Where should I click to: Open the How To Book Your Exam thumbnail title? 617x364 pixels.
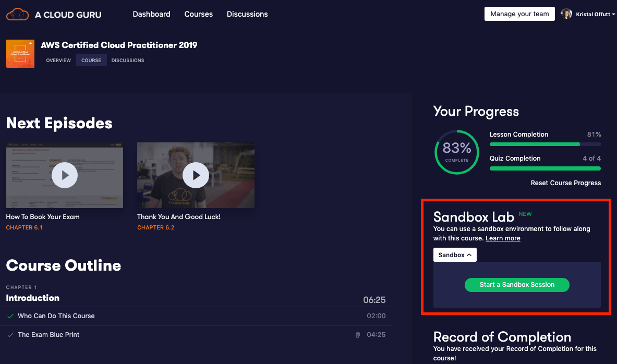tap(43, 217)
